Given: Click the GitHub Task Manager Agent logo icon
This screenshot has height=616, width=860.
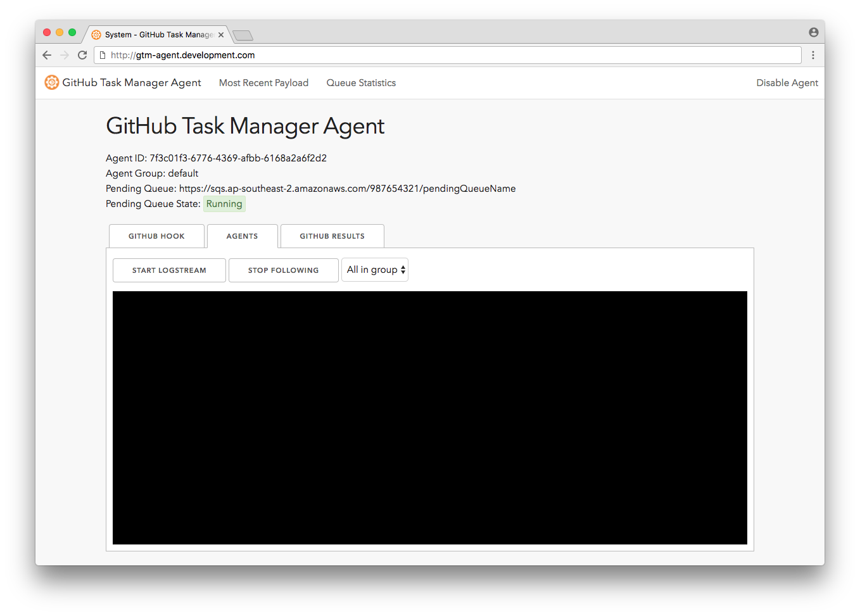Looking at the screenshot, I should pos(51,82).
